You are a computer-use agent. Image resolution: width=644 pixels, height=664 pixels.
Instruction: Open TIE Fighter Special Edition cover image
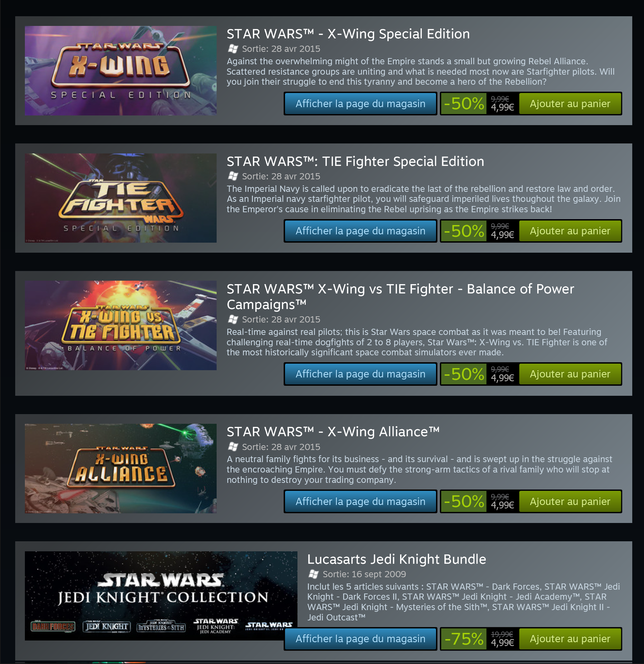tap(121, 198)
